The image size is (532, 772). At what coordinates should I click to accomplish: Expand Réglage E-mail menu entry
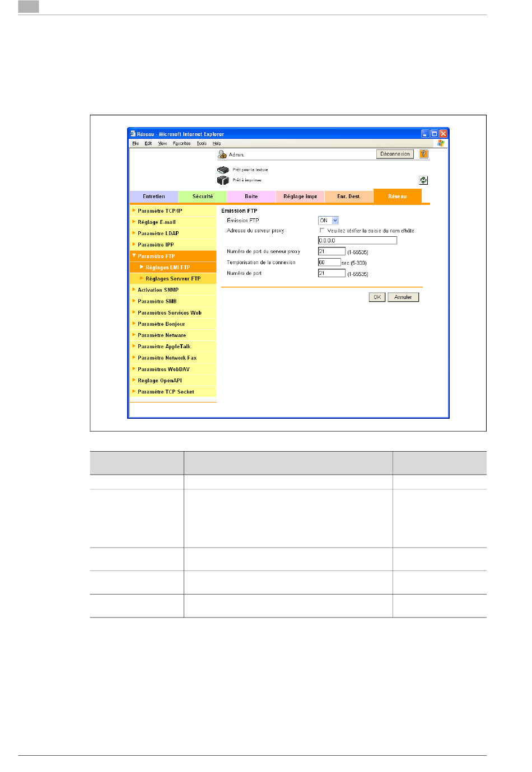173,222
